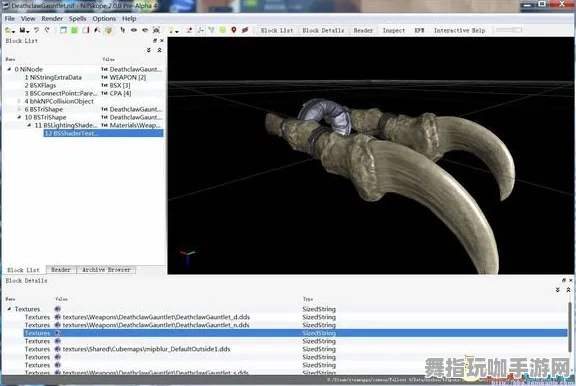Open the Spells menu
The width and height of the screenshot is (576, 386).
[78, 19]
